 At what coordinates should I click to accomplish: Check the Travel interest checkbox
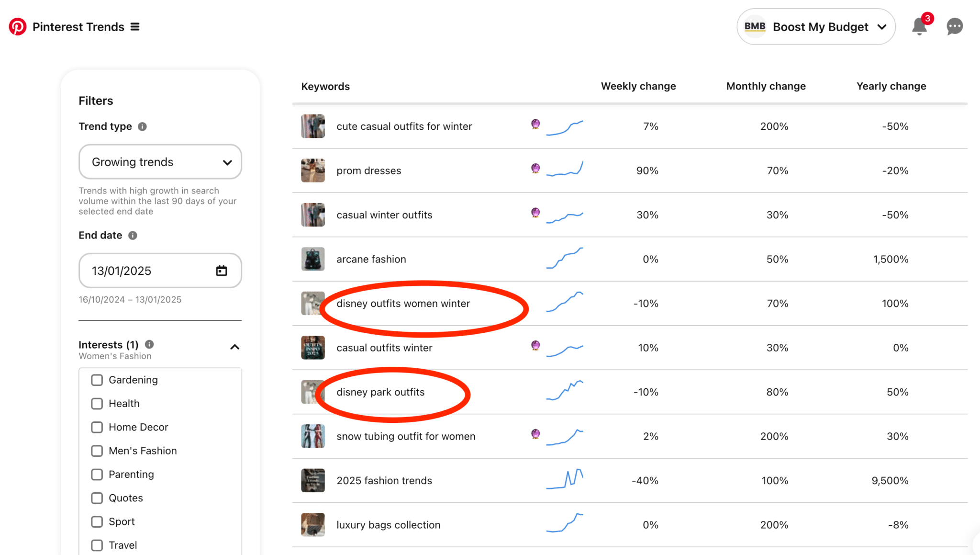point(97,545)
